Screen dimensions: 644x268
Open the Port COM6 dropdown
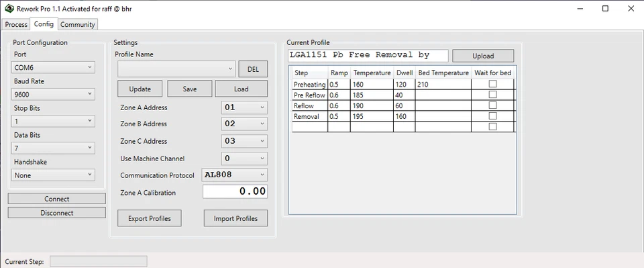pyautogui.click(x=54, y=67)
